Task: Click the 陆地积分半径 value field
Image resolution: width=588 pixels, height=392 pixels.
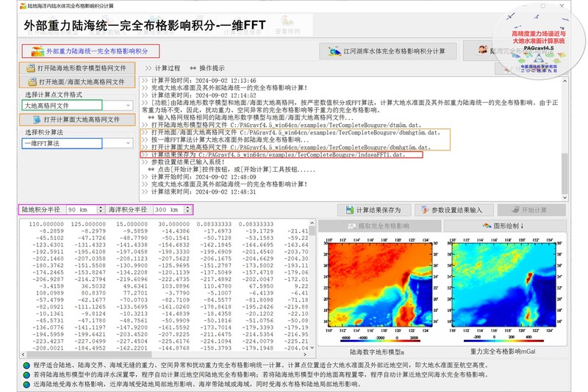Action: tap(82, 210)
